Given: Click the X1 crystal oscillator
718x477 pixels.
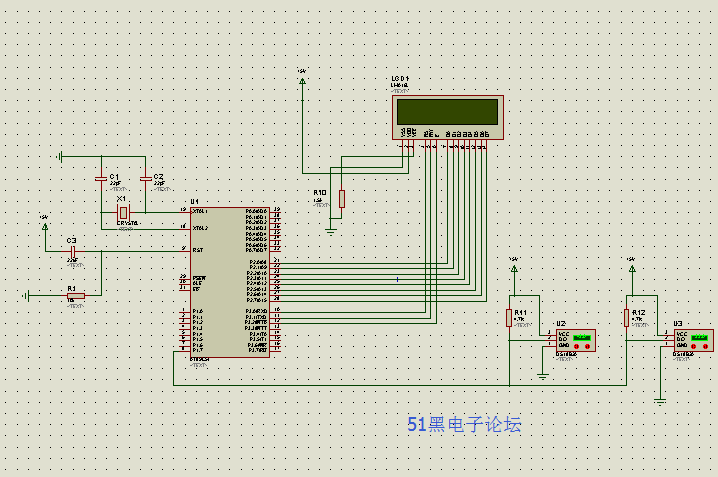Looking at the screenshot, I should tap(123, 213).
